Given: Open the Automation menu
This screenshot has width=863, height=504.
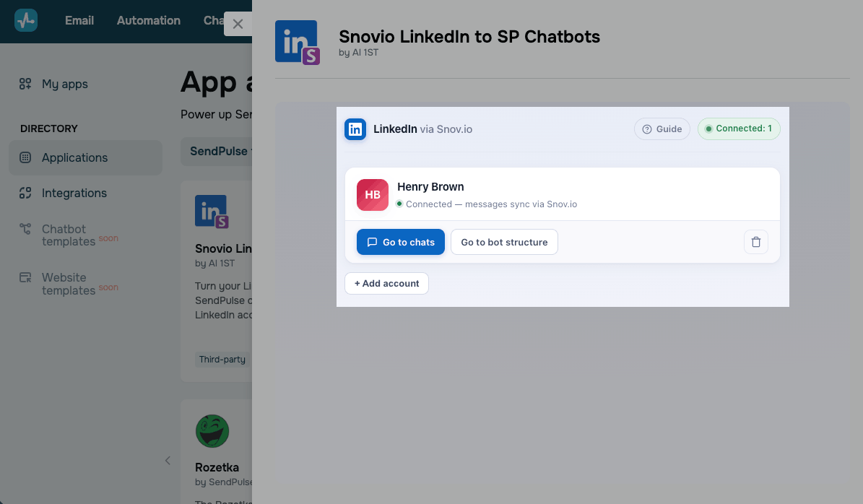Looking at the screenshot, I should 149,20.
